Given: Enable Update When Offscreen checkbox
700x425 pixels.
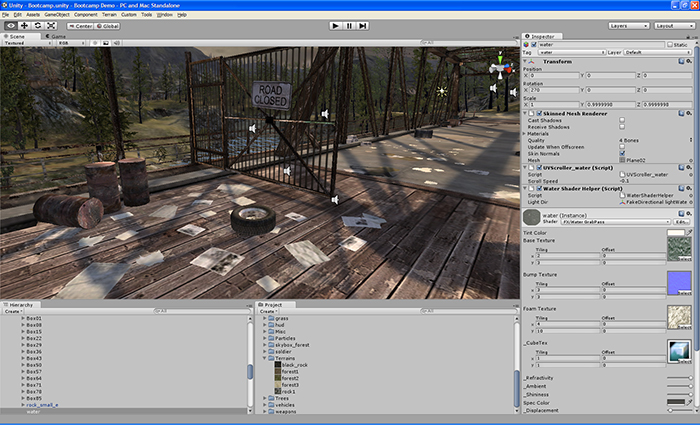Looking at the screenshot, I should (622, 146).
